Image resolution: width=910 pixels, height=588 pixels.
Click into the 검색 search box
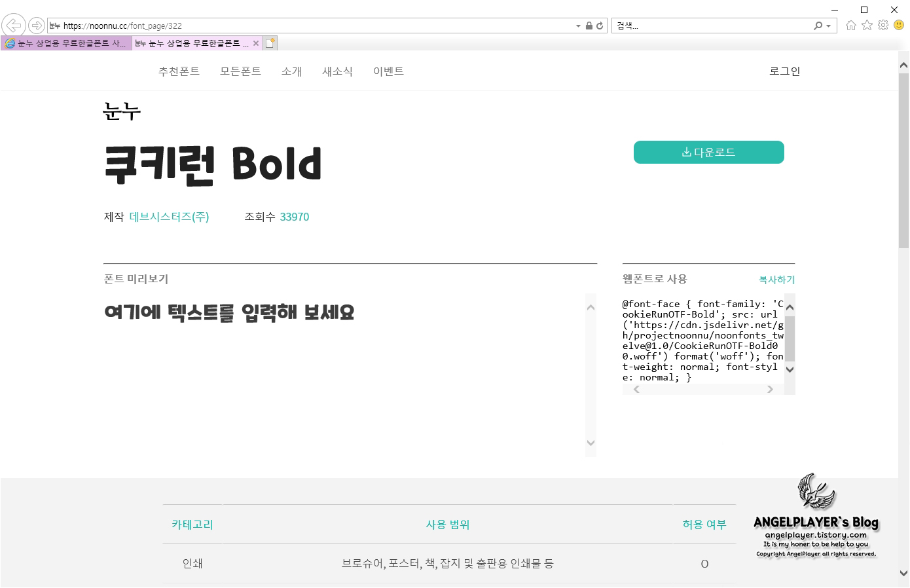(x=712, y=26)
